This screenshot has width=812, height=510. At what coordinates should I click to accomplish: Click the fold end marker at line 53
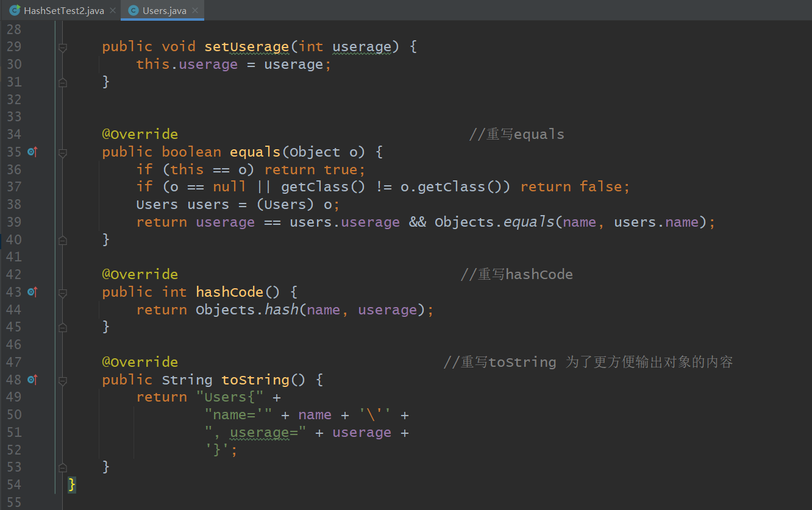tap(62, 467)
